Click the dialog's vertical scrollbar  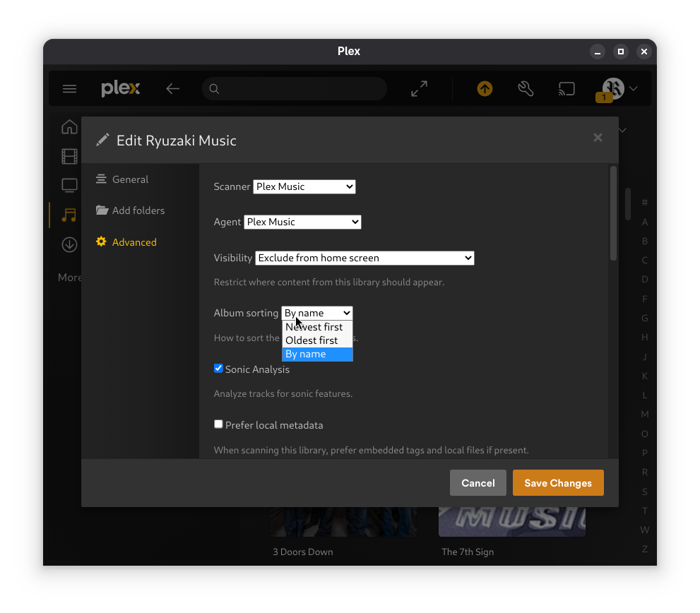pos(613,213)
